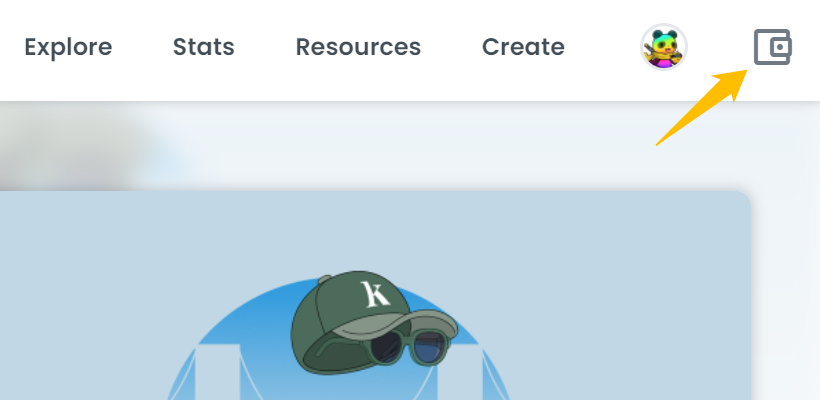This screenshot has width=820, height=400.
Task: Open the Stats menu
Action: click(x=203, y=47)
